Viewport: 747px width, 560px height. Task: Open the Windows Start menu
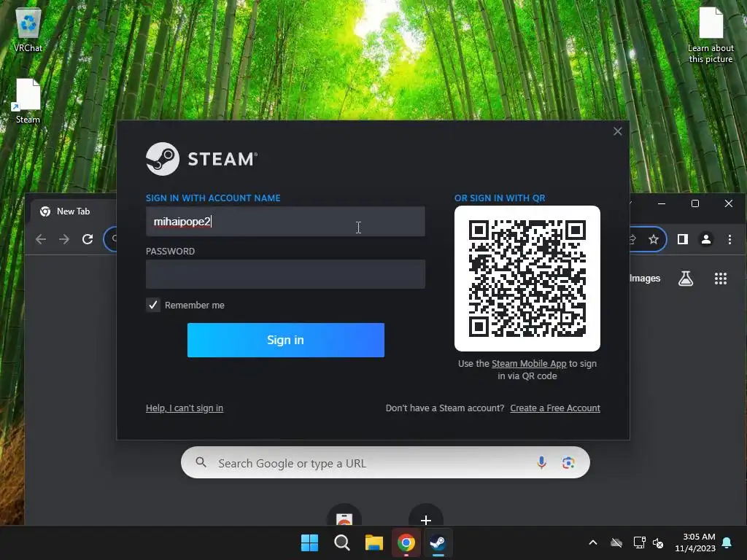click(x=309, y=542)
